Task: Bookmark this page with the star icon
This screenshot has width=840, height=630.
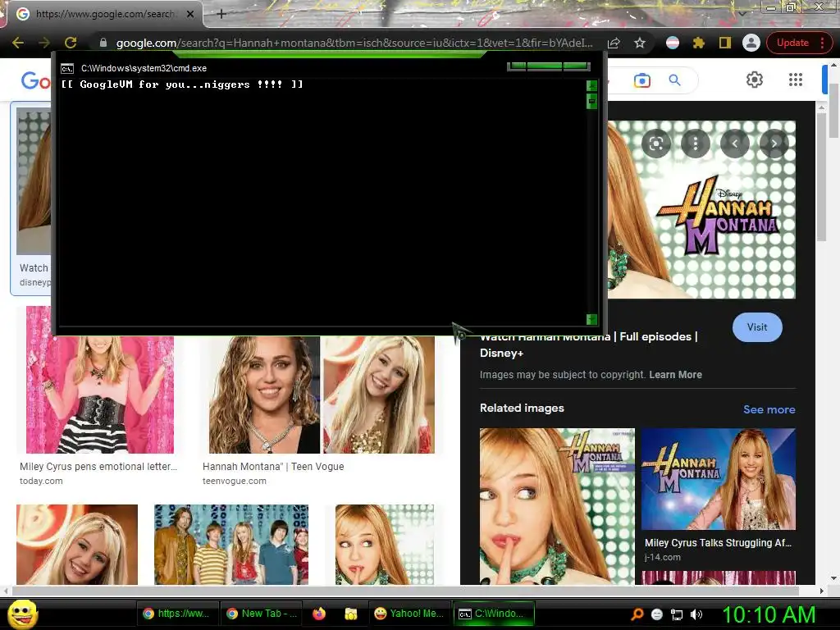Action: click(x=640, y=43)
